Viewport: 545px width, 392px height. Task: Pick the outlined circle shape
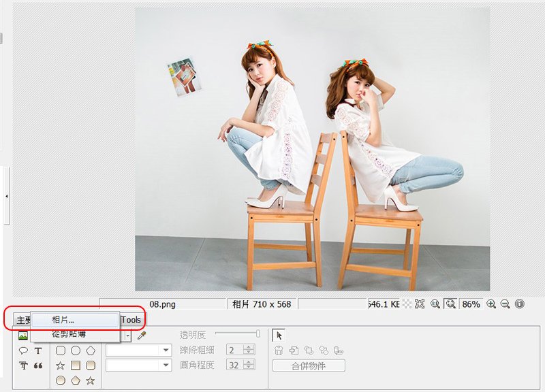pos(76,350)
